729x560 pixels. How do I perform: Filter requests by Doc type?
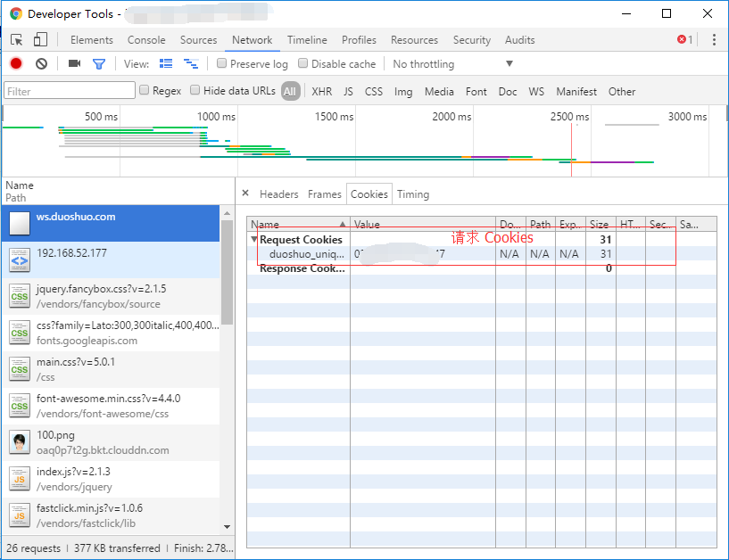pyautogui.click(x=508, y=92)
